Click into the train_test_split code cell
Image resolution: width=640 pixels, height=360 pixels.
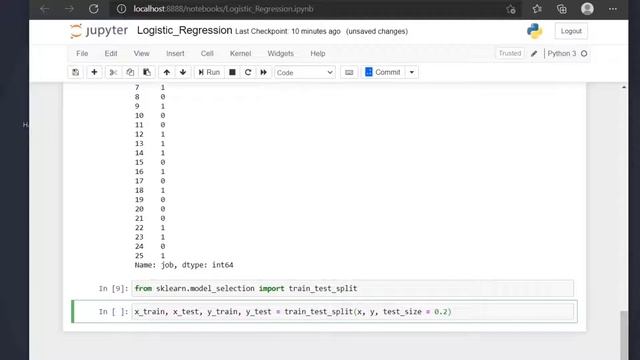point(353,312)
